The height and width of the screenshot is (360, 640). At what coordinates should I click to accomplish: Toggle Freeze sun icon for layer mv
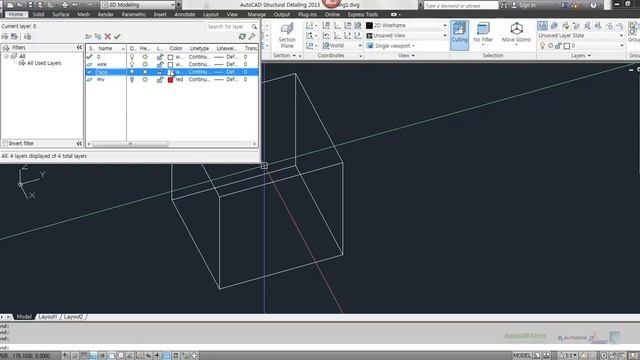[x=145, y=80]
